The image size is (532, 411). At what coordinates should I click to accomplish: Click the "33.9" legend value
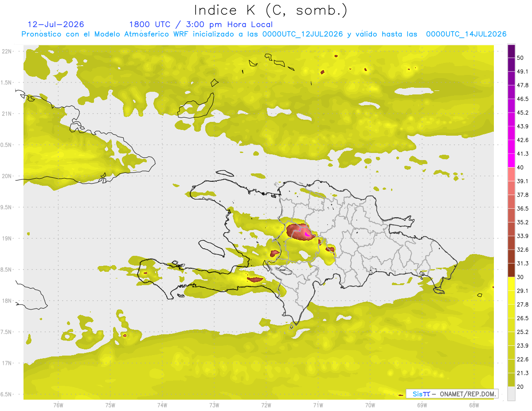pos(523,236)
